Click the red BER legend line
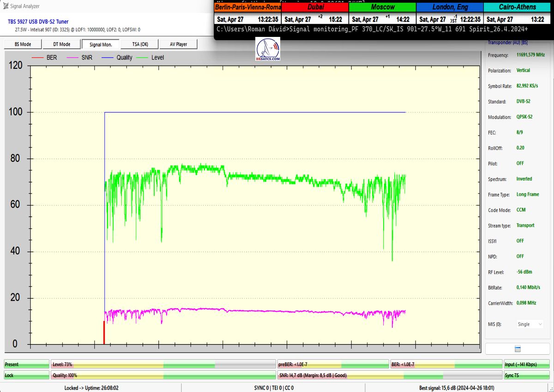Viewport: 554px width, 392px height. click(x=37, y=58)
